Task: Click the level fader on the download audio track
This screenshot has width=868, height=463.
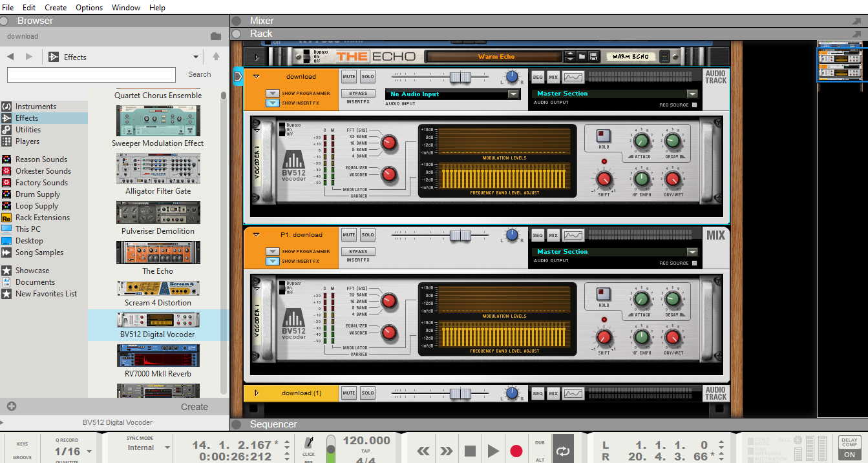Action: click(x=460, y=77)
